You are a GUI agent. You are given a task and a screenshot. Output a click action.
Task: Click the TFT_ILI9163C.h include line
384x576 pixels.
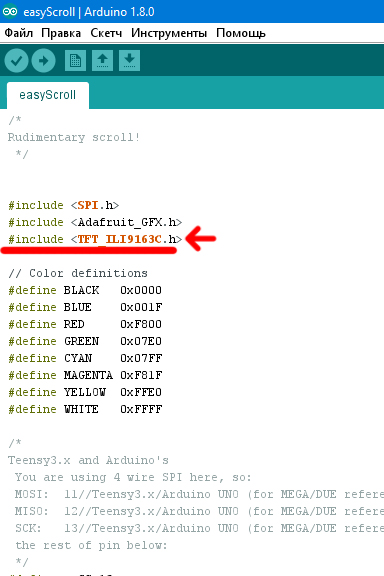coord(95,239)
